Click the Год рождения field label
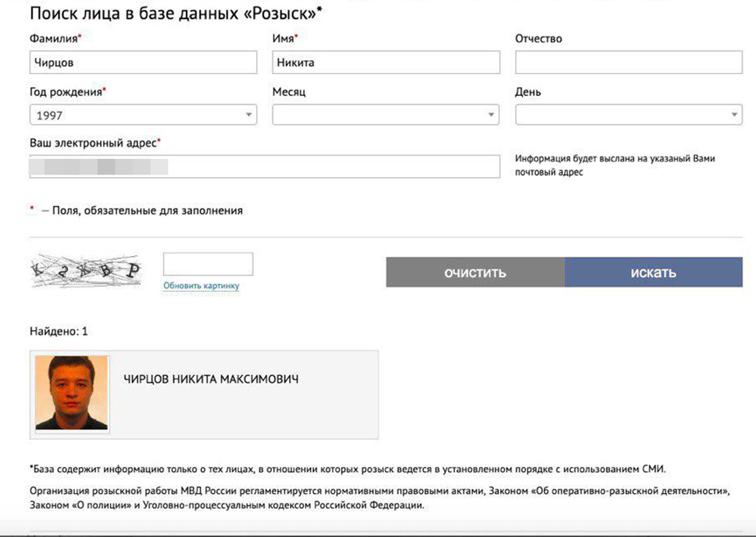 tap(66, 92)
